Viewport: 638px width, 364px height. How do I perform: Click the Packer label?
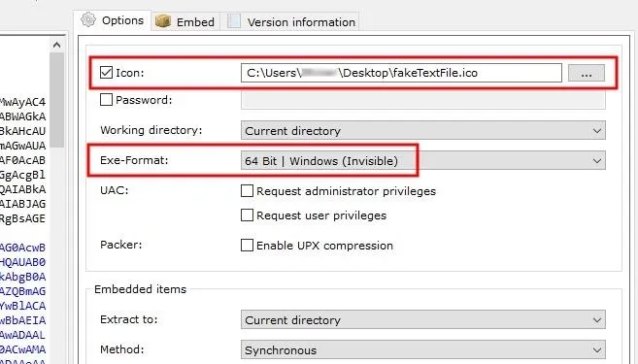tap(120, 245)
